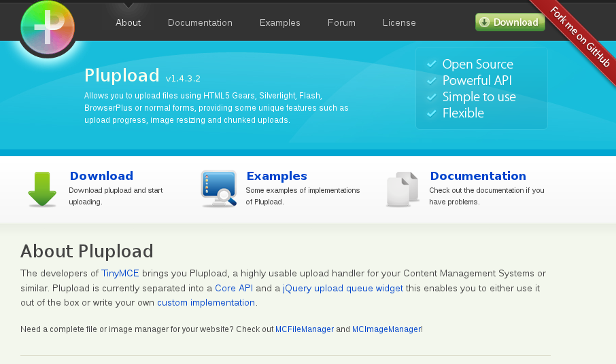Click the jQuery upload queue widget link
The width and height of the screenshot is (616, 364).
tap(343, 288)
